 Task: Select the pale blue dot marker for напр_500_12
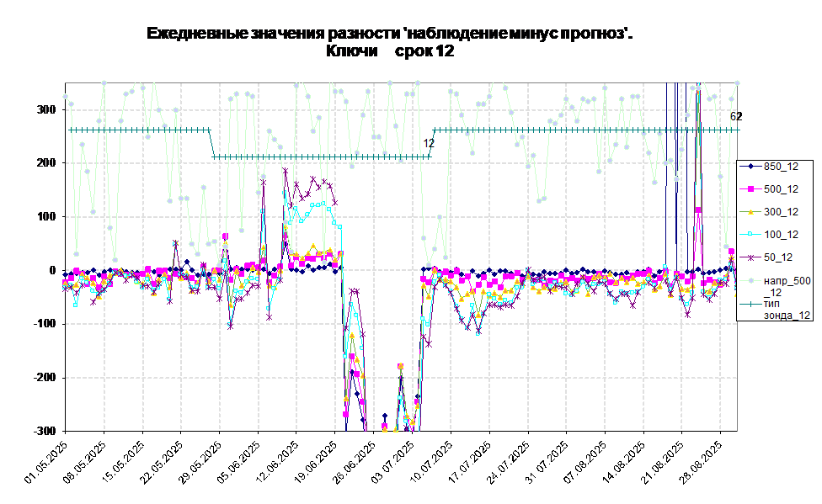pos(750,280)
